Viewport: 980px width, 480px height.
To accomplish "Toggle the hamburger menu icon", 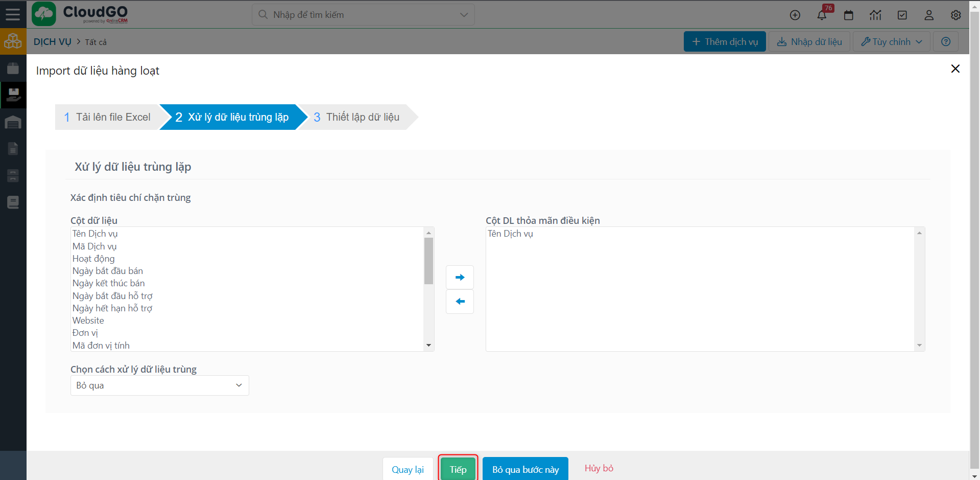I will tap(13, 14).
